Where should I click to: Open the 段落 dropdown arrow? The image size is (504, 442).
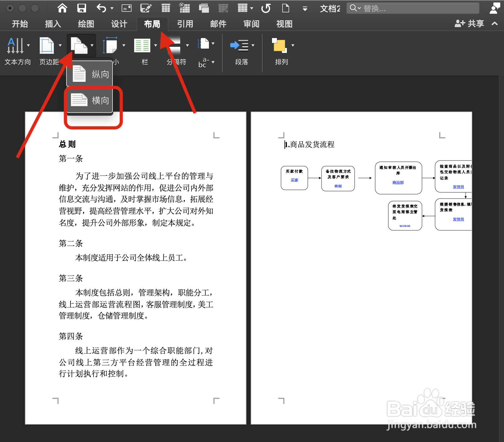tap(253, 46)
